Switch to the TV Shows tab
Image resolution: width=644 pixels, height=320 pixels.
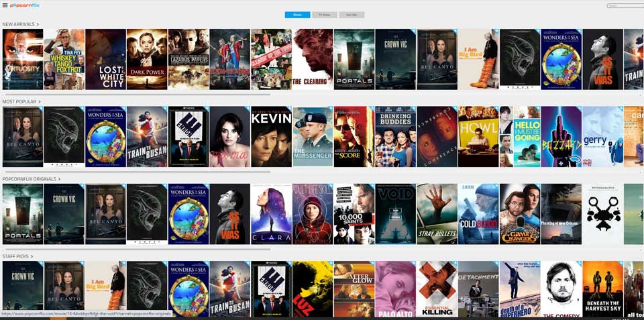pyautogui.click(x=325, y=15)
